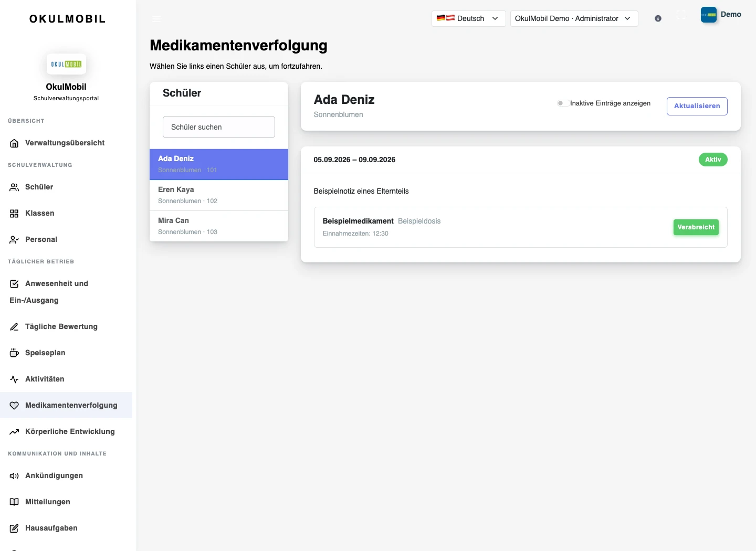Click the Schüler suchen search field
The height and width of the screenshot is (551, 756).
(219, 127)
